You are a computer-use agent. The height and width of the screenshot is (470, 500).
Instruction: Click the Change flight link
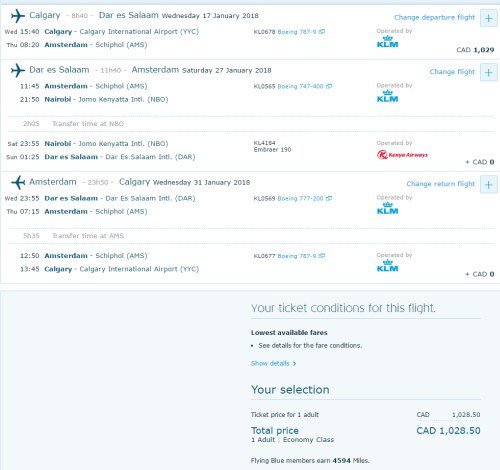click(x=452, y=72)
